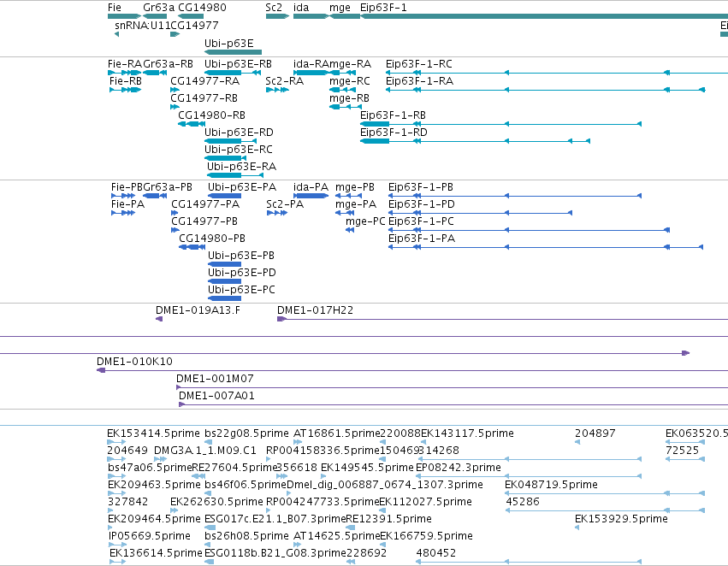Click EST EK153414.5prime label
728x566 pixels.
(154, 433)
